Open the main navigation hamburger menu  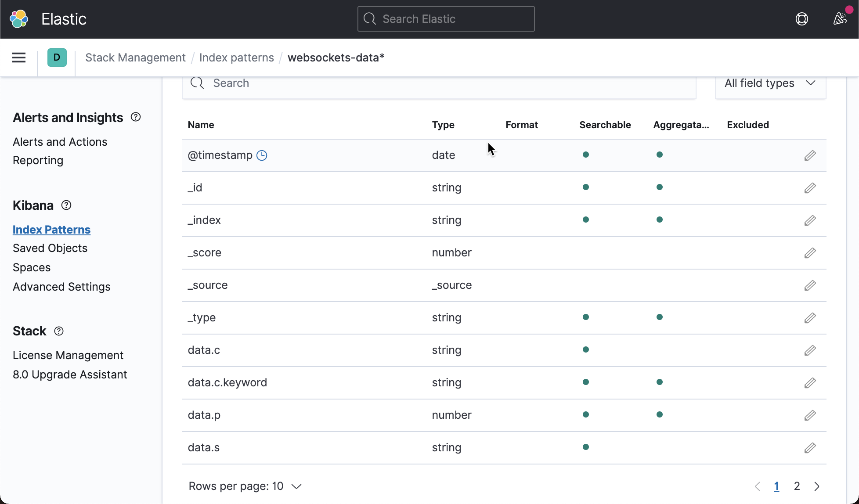click(19, 58)
